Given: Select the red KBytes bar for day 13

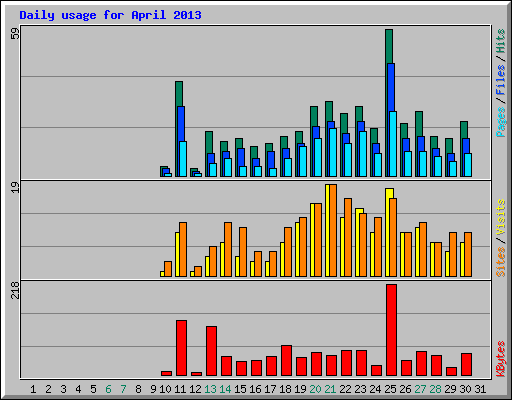Looking at the screenshot, I should pos(211,351).
